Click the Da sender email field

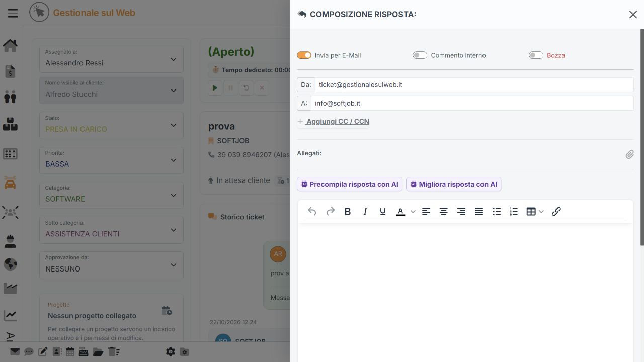474,85
